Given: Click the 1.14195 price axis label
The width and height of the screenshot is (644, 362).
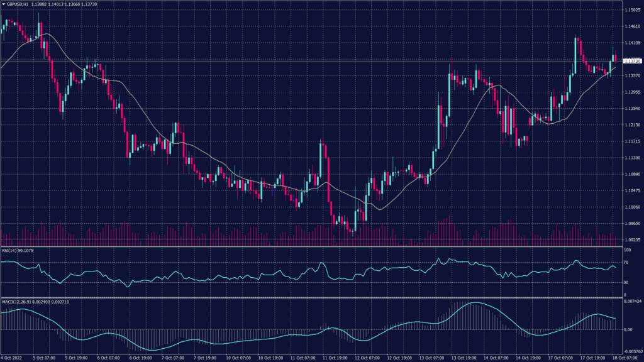Looking at the screenshot, I should pyautogui.click(x=631, y=43).
